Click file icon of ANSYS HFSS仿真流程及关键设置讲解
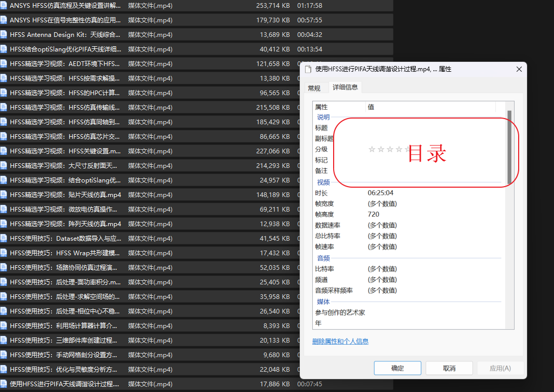Image resolution: width=554 pixels, height=392 pixels. [4, 6]
